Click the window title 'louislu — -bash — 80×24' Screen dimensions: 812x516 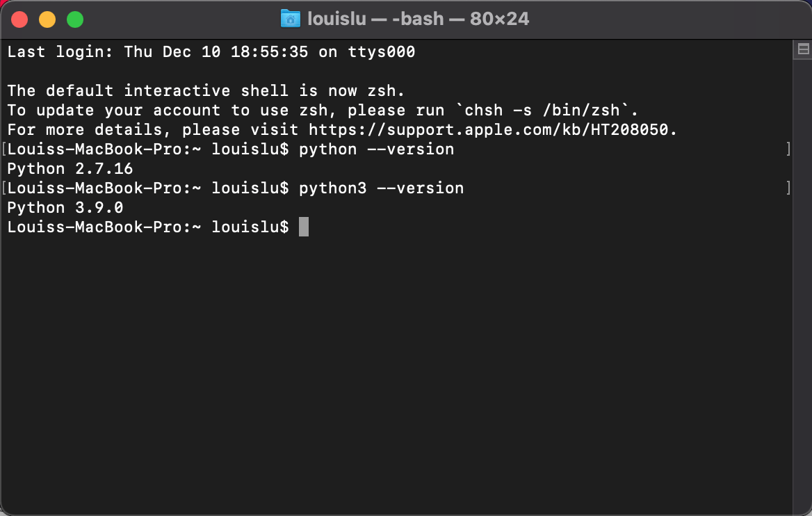coord(418,19)
